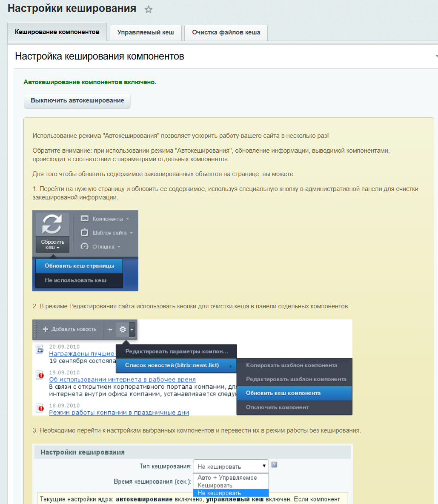Click help question icon beside Тип кеширования
Screen dimensions: 438x504
274,464
